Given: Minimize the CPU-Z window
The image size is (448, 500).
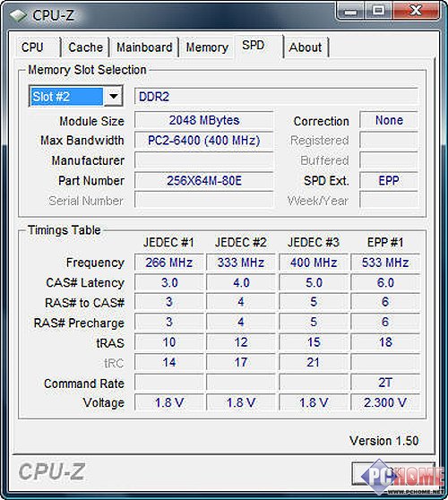Looking at the screenshot, I should click(350, 12).
